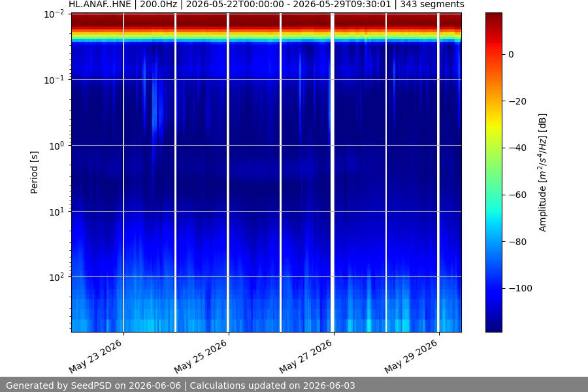Click the 10^-1 period tick label
The width and height of the screenshot is (588, 392).
coord(54,80)
